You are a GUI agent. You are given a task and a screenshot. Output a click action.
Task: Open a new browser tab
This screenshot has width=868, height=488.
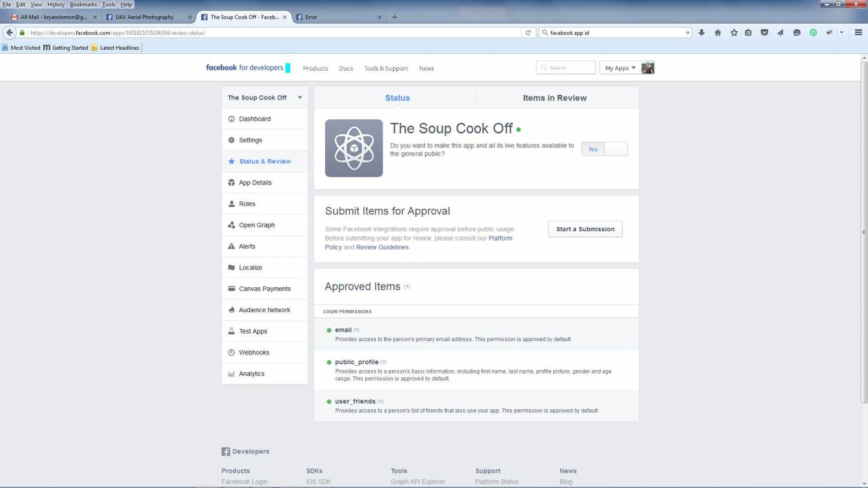tap(395, 17)
